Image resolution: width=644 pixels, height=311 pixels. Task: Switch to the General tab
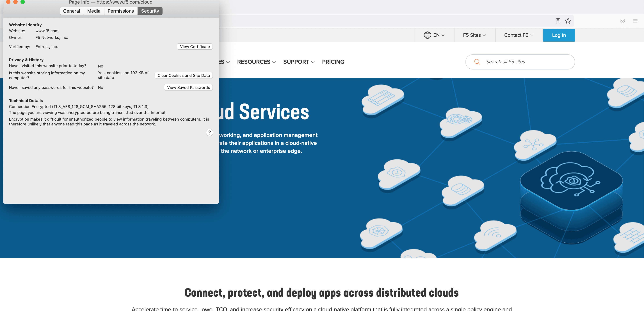tap(72, 11)
